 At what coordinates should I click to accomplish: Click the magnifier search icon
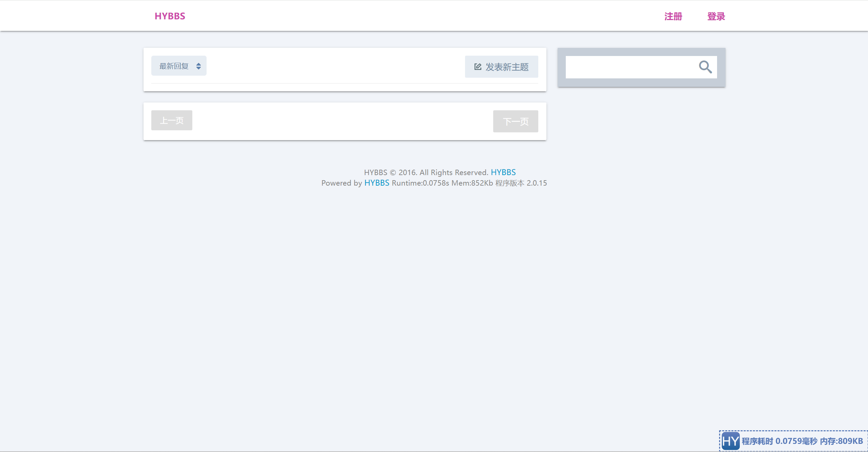coord(705,67)
